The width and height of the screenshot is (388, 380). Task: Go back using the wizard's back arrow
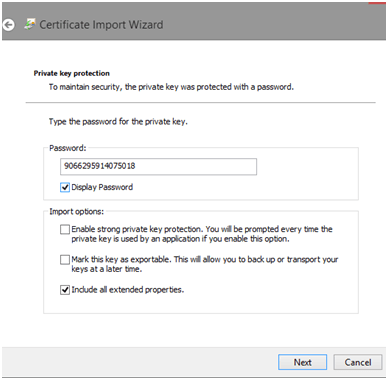click(x=8, y=25)
